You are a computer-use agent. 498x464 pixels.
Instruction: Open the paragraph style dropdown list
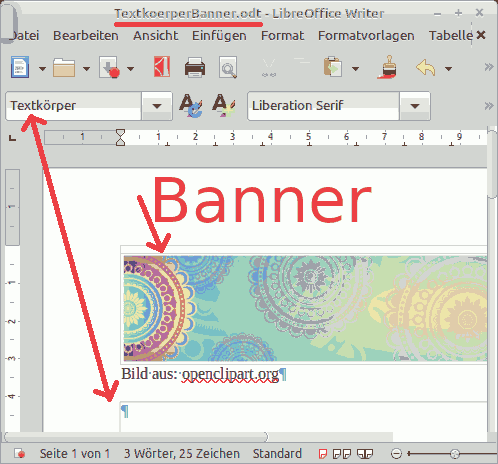click(157, 106)
